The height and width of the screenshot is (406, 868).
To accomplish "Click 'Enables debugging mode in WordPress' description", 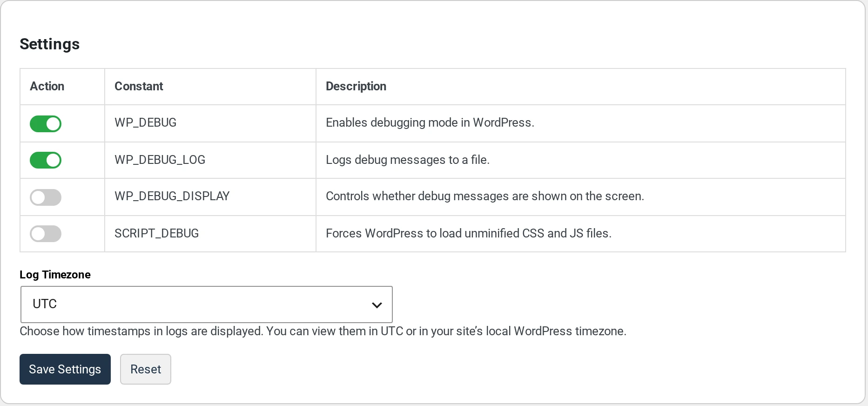I will (430, 122).
